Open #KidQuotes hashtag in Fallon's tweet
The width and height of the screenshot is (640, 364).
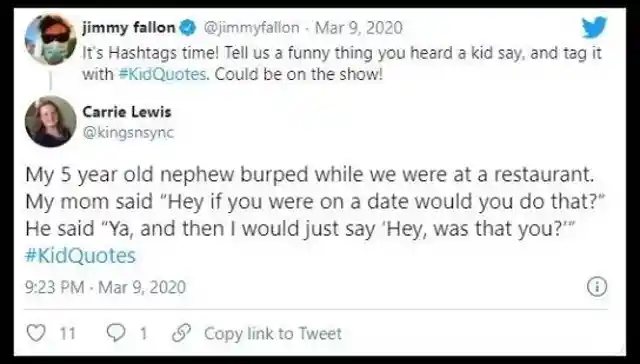(163, 74)
